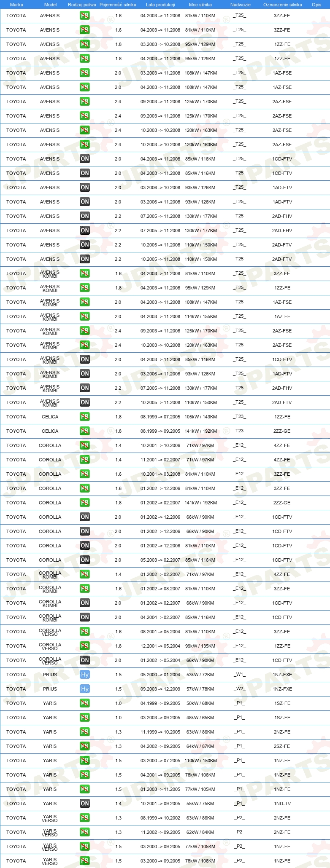Click the Opis column header

click(316, 5)
